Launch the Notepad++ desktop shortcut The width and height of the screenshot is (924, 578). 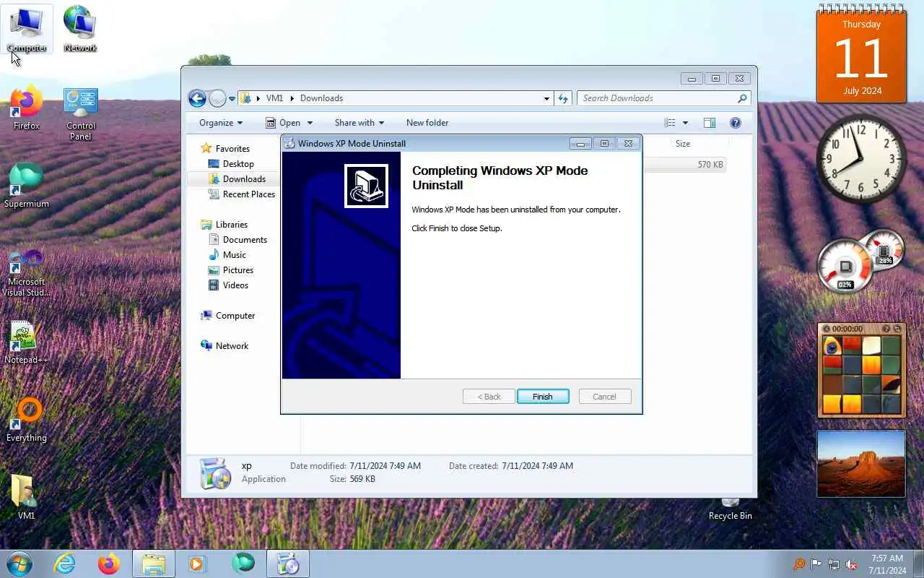coord(27,342)
